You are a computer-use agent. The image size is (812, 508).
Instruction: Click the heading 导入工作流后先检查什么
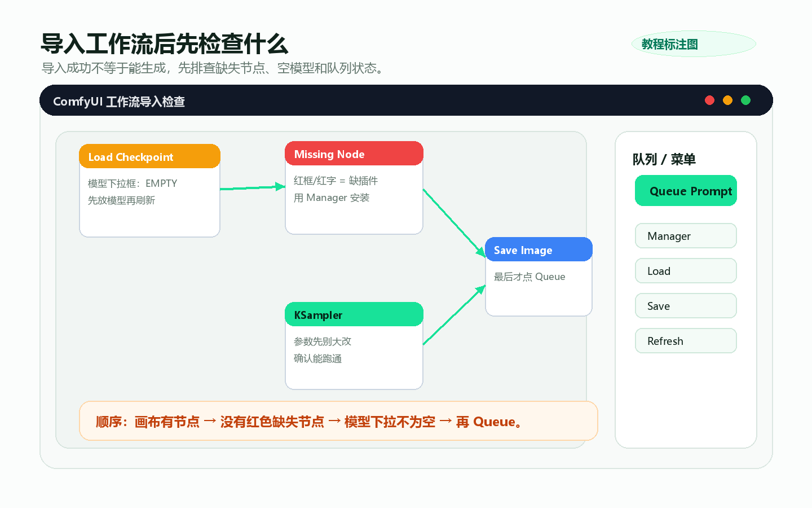coord(164,43)
